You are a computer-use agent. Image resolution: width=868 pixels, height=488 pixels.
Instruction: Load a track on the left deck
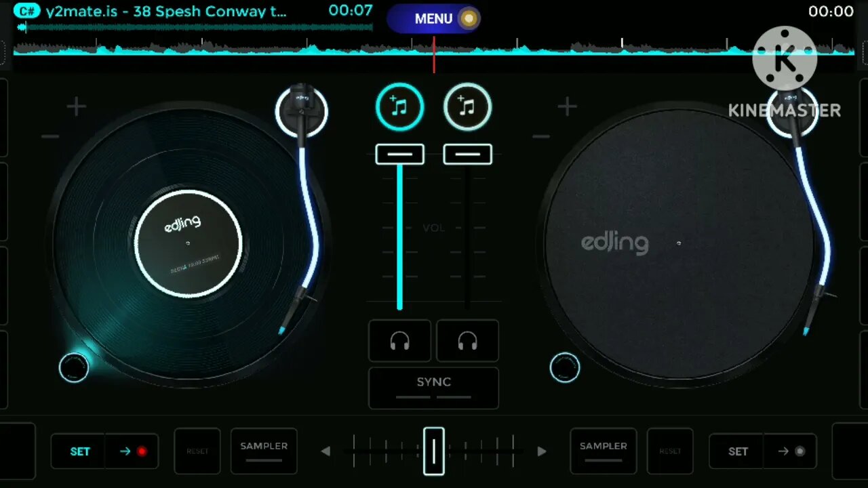[399, 106]
